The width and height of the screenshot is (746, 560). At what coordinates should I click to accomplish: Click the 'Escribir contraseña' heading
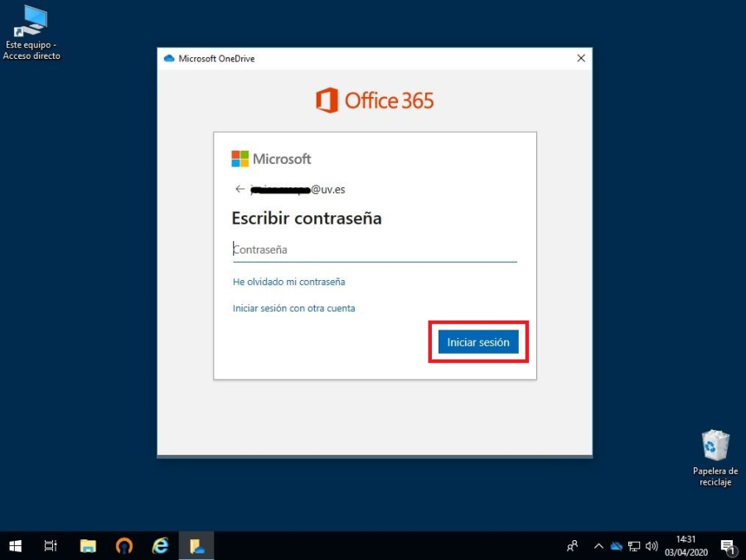click(307, 218)
